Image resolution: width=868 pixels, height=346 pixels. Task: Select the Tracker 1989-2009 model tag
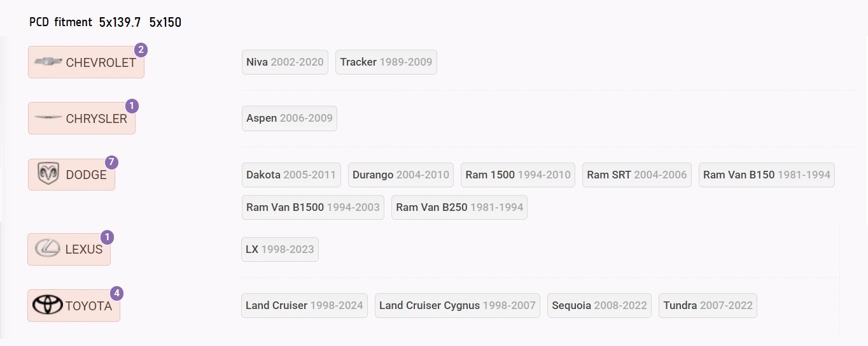[x=386, y=62]
